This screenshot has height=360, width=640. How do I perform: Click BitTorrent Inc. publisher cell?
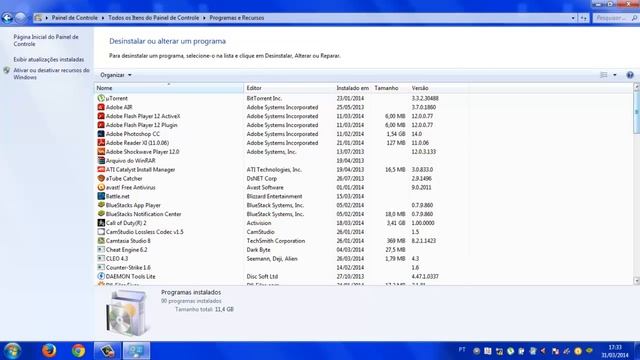tap(264, 98)
